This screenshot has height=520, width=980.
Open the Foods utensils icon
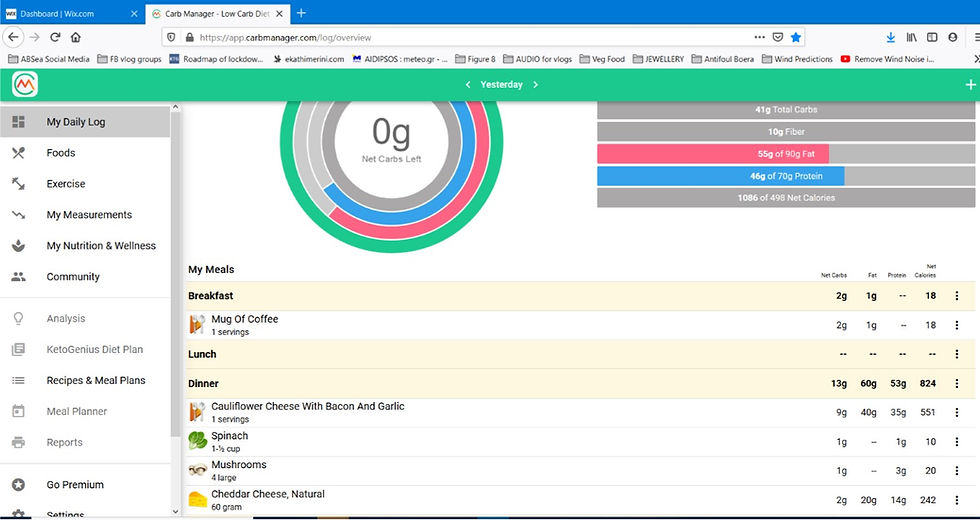click(19, 152)
